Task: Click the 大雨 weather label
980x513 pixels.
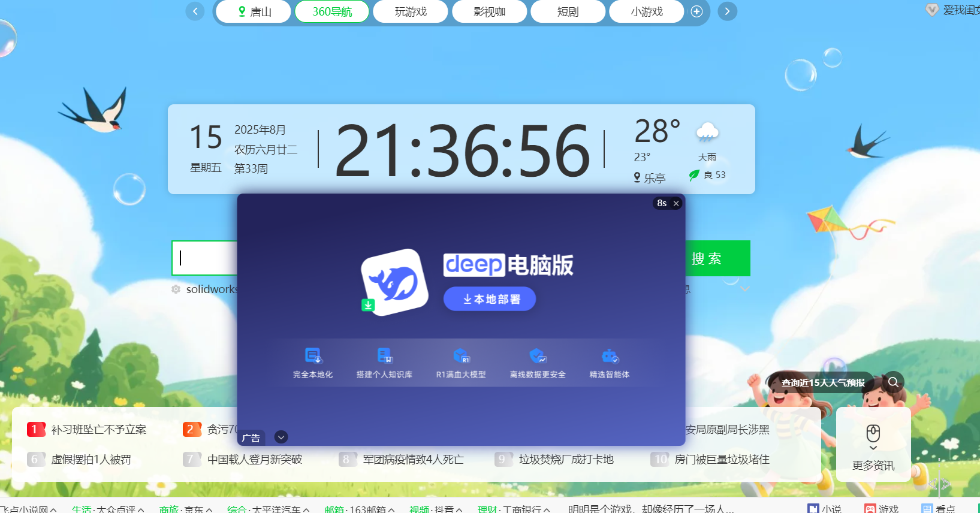Action: point(707,158)
